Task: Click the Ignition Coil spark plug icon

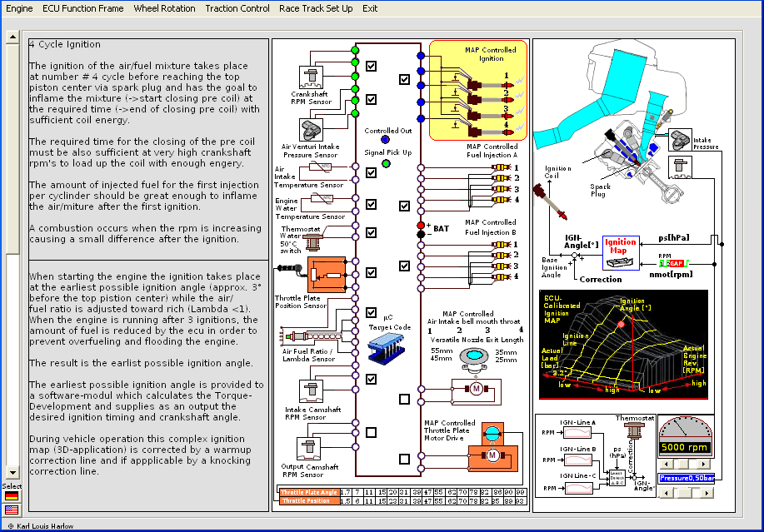Action: point(550,201)
